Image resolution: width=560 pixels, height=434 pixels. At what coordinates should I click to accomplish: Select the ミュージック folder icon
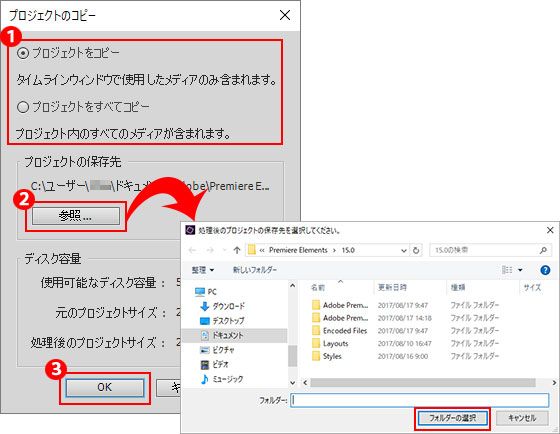[205, 379]
